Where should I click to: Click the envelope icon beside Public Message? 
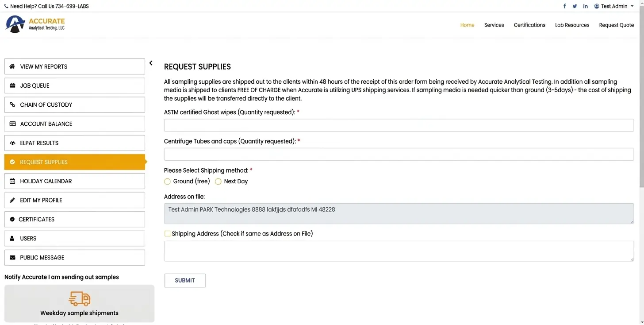point(12,257)
